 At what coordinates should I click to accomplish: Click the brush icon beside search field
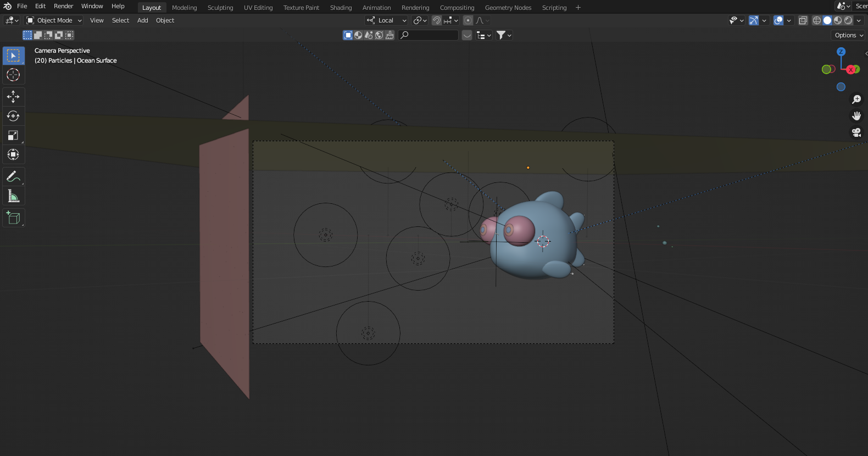point(390,35)
